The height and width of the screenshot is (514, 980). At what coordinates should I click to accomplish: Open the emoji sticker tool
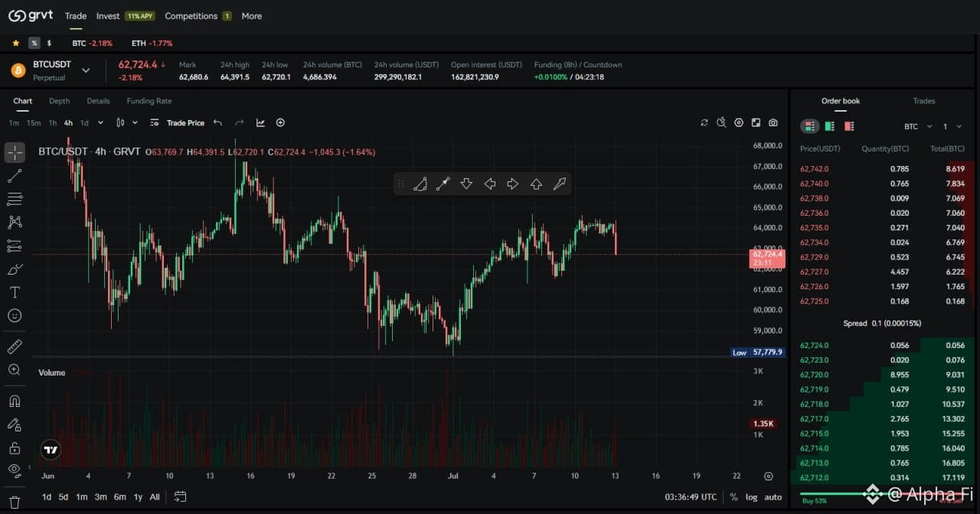[15, 315]
